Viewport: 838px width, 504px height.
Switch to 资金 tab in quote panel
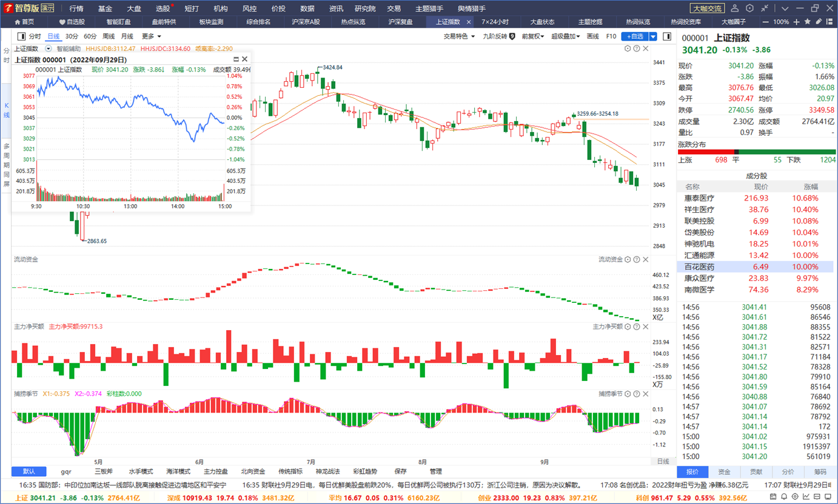pyautogui.click(x=724, y=472)
